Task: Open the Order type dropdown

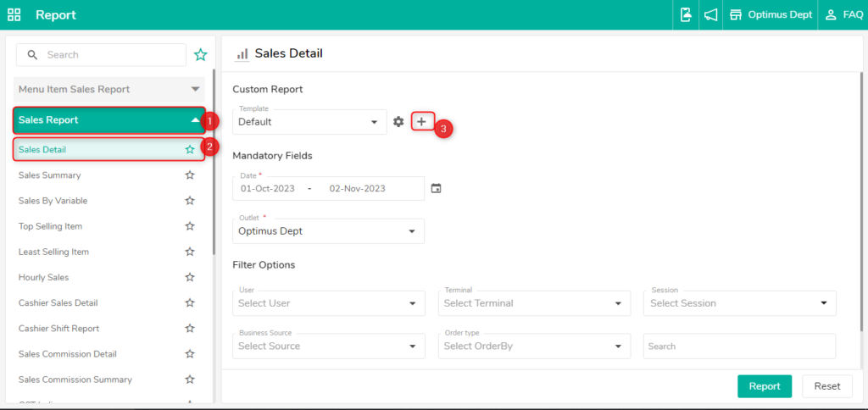Action: coord(534,346)
